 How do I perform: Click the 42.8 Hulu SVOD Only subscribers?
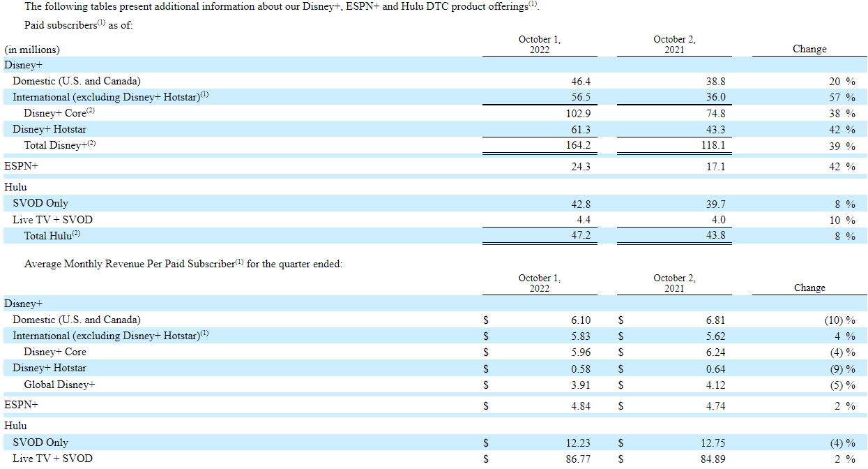point(581,204)
